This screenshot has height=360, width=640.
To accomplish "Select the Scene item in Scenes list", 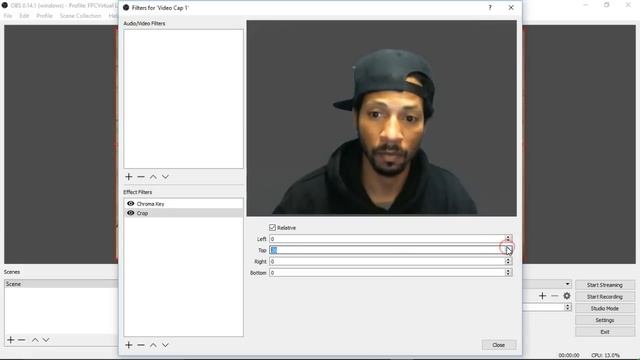I will point(61,284).
